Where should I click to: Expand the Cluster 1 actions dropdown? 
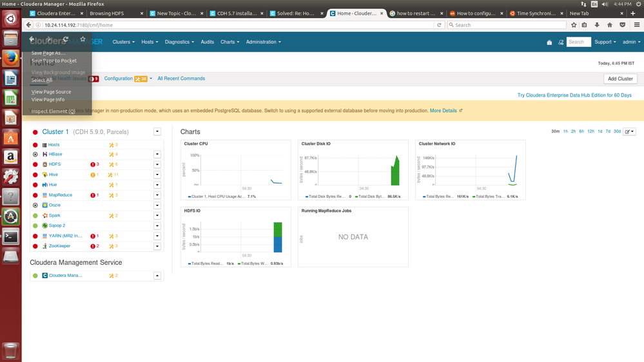157,132
